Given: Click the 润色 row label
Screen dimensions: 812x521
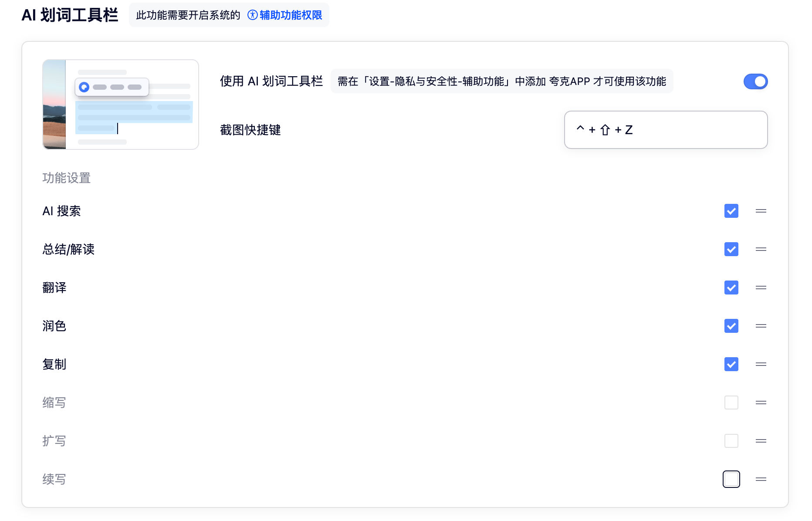Looking at the screenshot, I should pos(54,326).
